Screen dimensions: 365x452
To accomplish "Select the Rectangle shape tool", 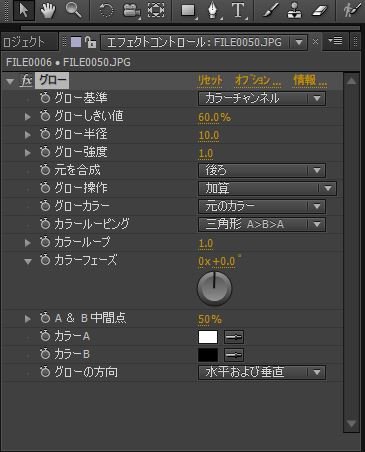I will (x=189, y=10).
